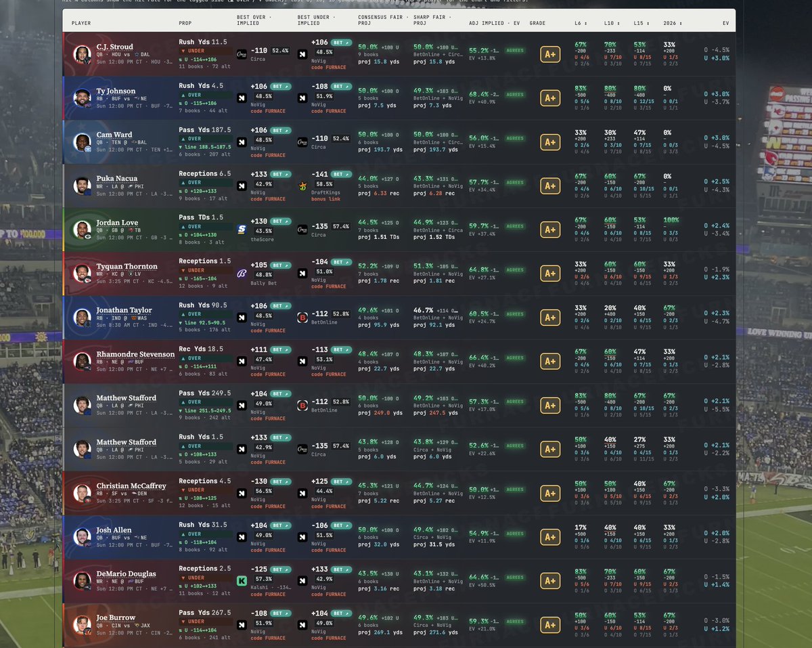
Task: Click BET beside Ty Johnson -108 under
Action: tap(342, 87)
